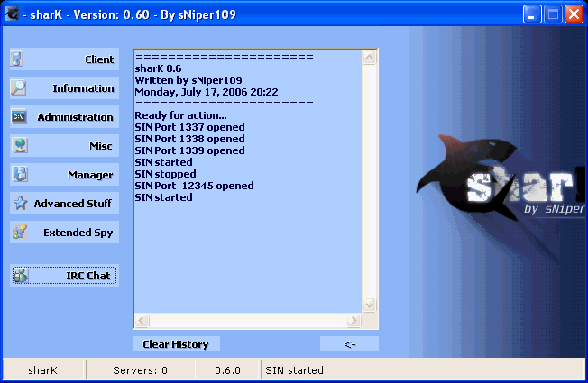Click the back arrow button
Image resolution: width=588 pixels, height=383 pixels.
pyautogui.click(x=349, y=344)
